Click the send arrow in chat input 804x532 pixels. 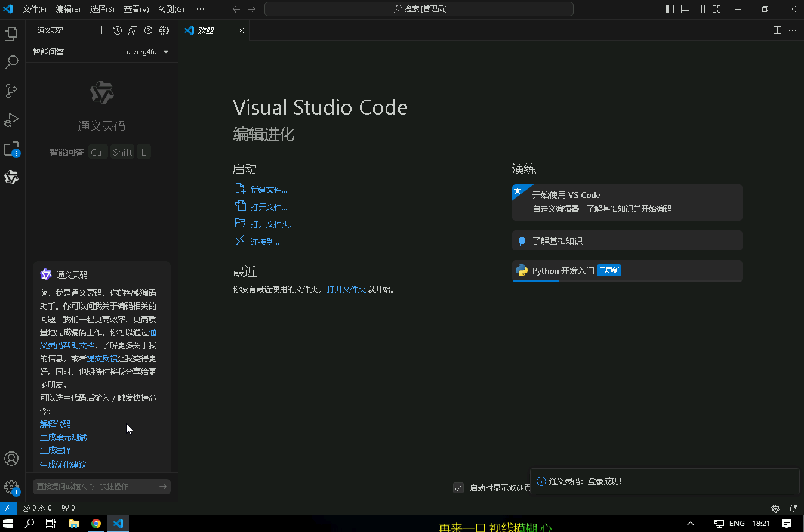tap(163, 487)
